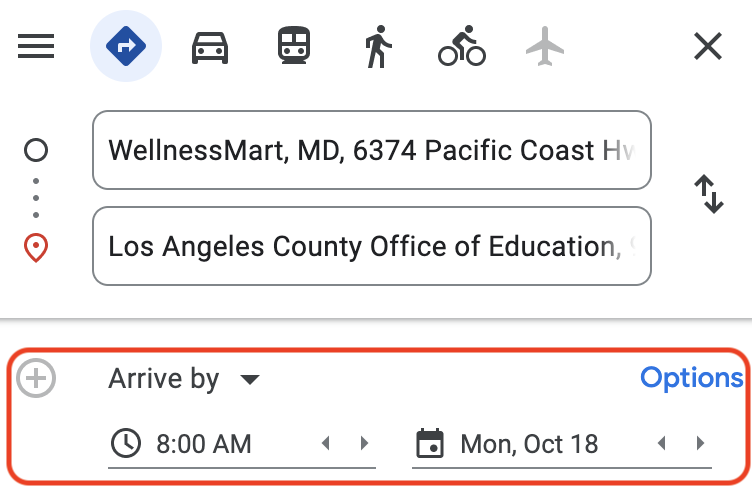The image size is (752, 498).
Task: Step time later with right arrow
Action: [364, 443]
